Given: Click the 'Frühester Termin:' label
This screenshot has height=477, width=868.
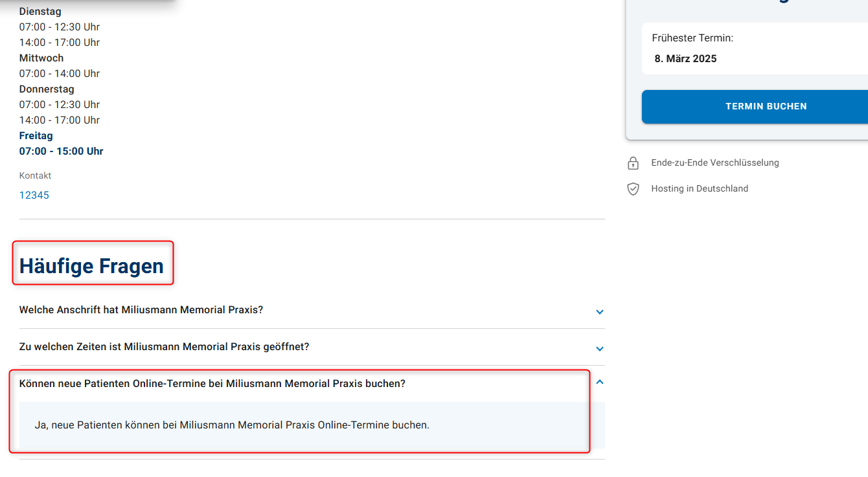Looking at the screenshot, I should (x=692, y=38).
